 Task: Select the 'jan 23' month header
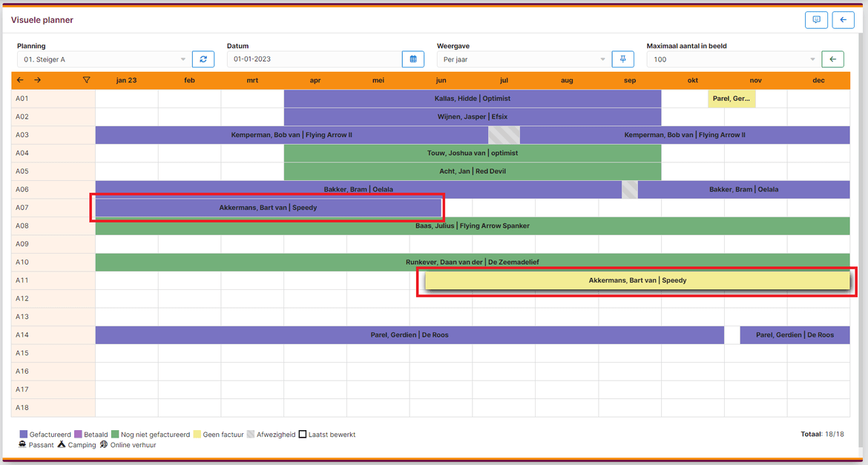click(x=127, y=80)
